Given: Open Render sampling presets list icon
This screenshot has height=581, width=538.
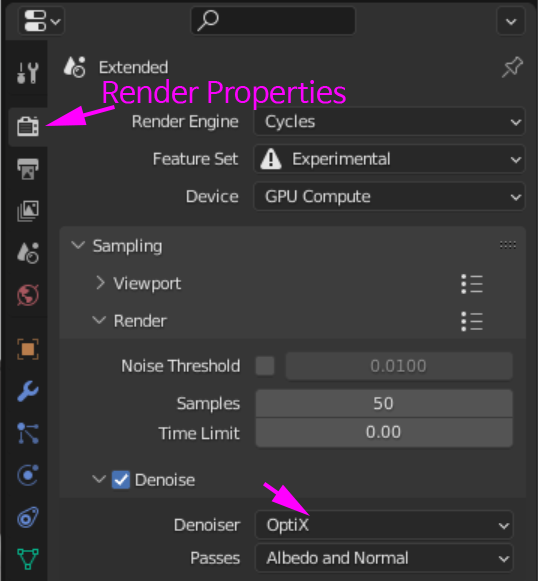Looking at the screenshot, I should coord(472,321).
